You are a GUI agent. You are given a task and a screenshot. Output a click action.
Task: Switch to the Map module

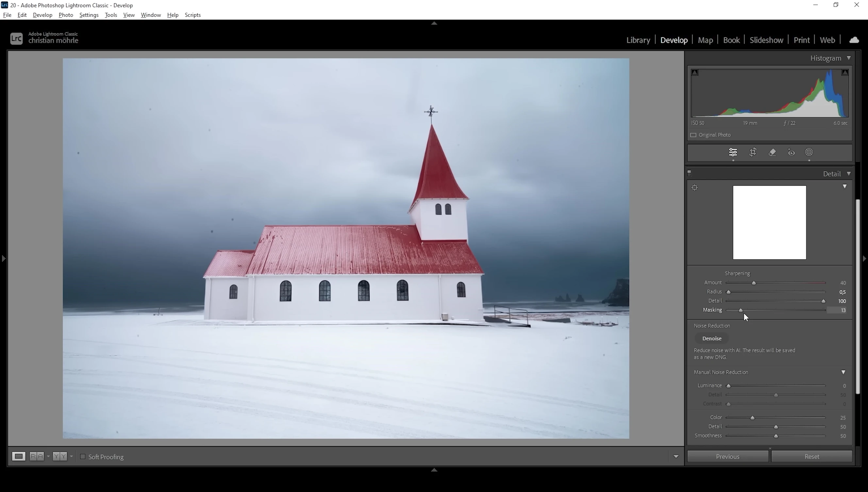pyautogui.click(x=705, y=40)
